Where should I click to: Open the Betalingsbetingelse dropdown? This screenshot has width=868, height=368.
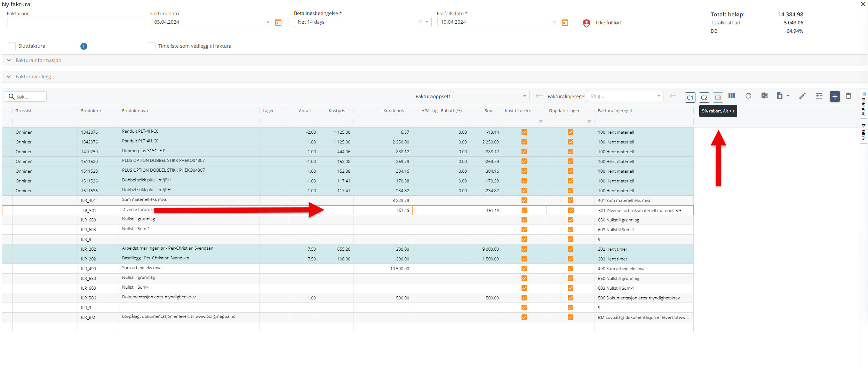[427, 22]
